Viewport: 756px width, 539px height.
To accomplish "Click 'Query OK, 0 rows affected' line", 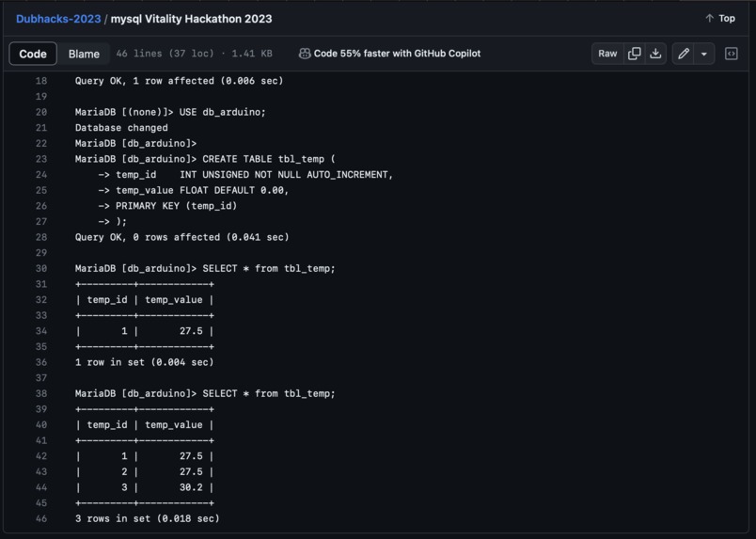I will click(x=182, y=237).
